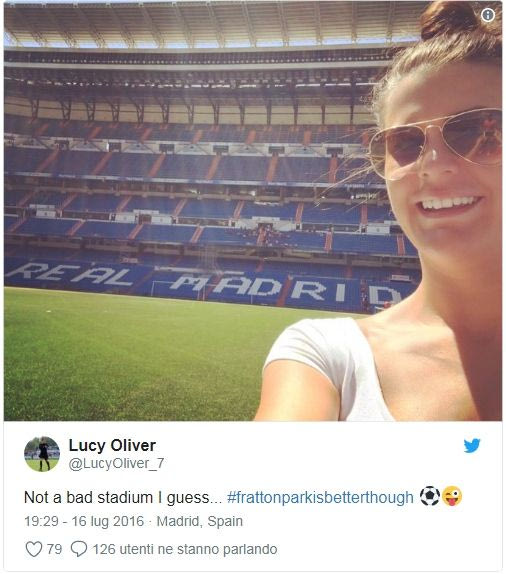
Task: Click the winking tongue emoji
Action: 452,496
